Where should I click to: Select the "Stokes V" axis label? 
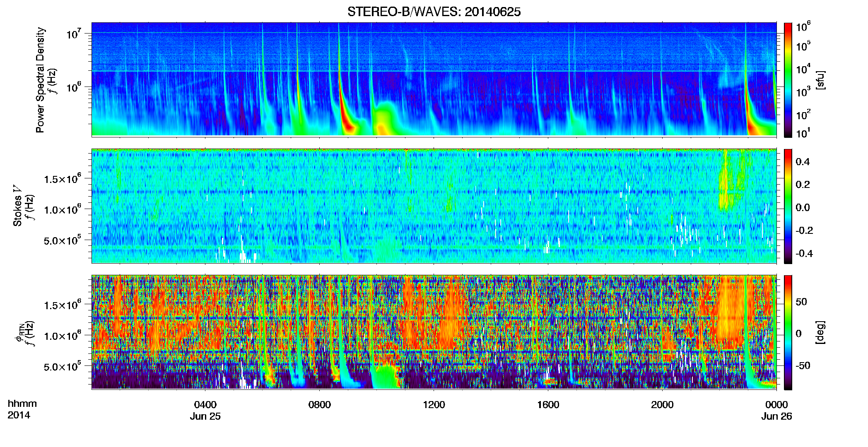pos(17,206)
